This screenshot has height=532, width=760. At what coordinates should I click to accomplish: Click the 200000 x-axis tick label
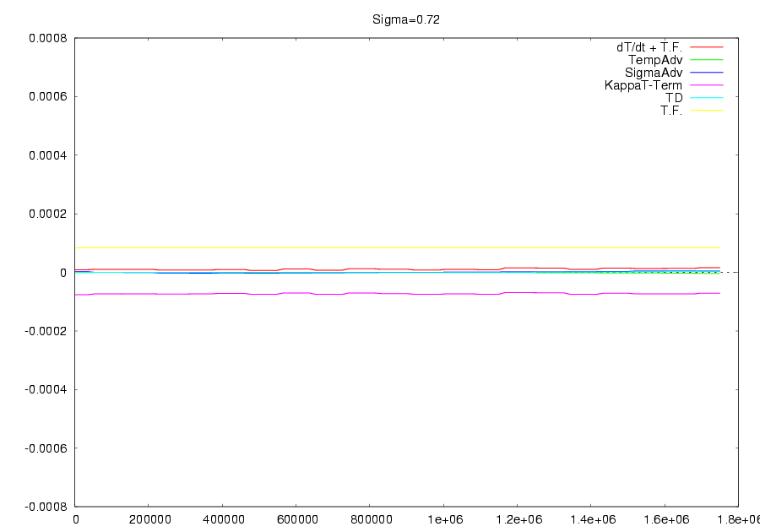point(149,519)
